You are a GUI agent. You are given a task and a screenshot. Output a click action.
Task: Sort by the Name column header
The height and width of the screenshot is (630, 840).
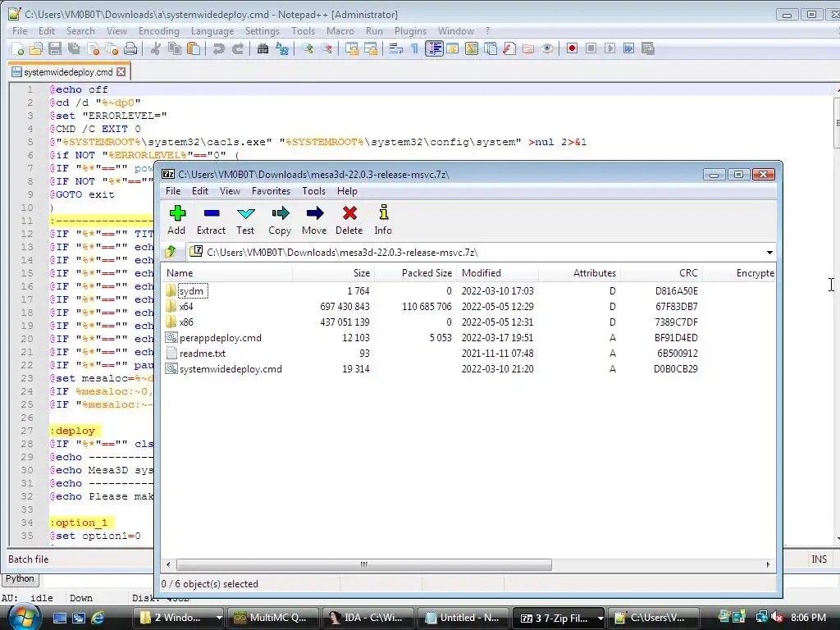[226, 273]
